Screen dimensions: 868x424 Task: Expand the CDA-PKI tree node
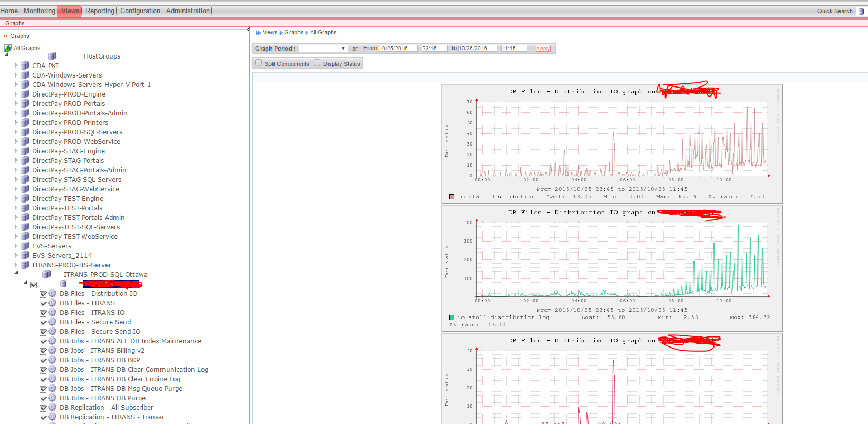click(x=16, y=66)
